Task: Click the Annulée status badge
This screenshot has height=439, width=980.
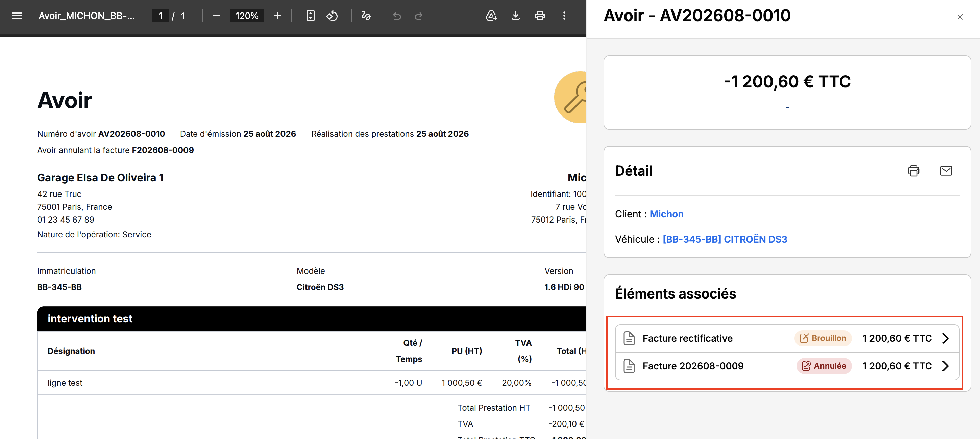Action: pos(824,366)
